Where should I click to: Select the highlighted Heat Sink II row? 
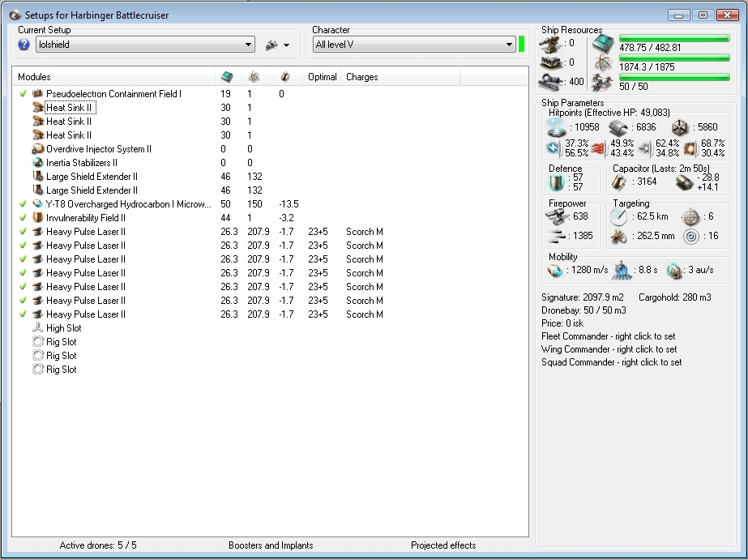click(71, 107)
